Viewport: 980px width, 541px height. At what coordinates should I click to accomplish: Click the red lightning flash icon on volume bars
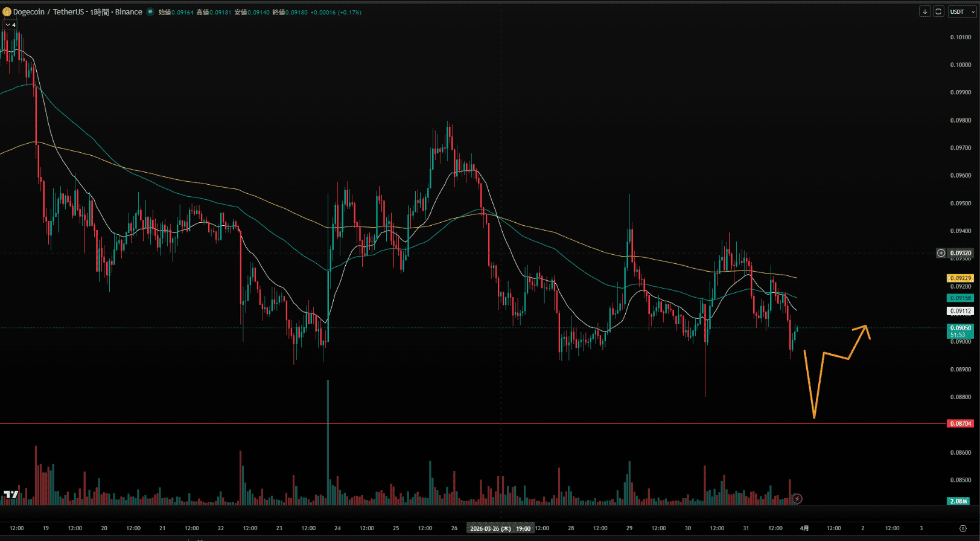click(797, 499)
